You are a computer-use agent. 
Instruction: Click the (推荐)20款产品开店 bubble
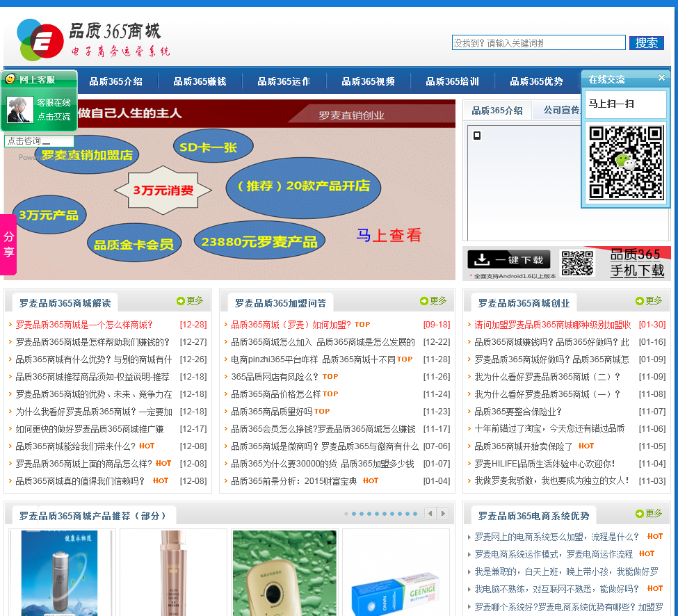pyautogui.click(x=304, y=186)
